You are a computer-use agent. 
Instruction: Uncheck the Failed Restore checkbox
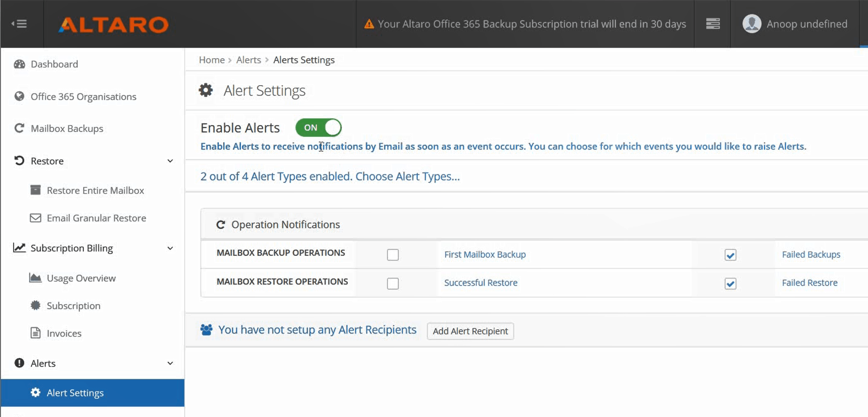coord(731,283)
